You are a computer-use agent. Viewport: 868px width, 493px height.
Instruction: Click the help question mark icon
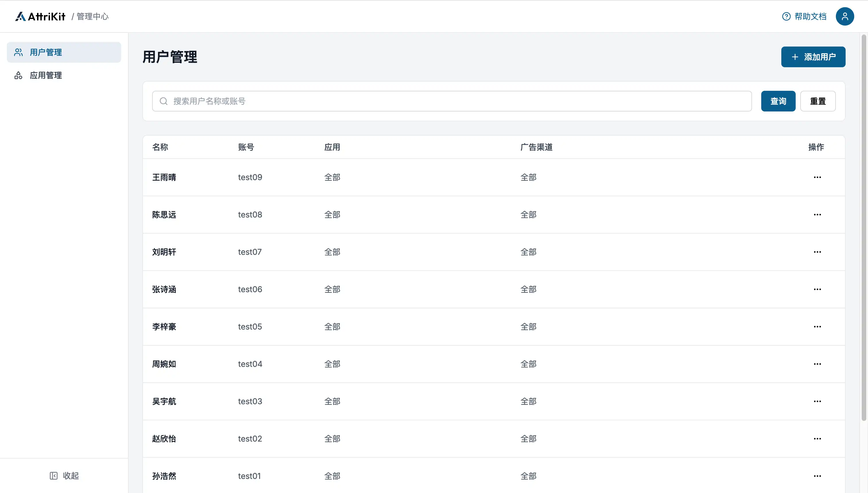(786, 16)
